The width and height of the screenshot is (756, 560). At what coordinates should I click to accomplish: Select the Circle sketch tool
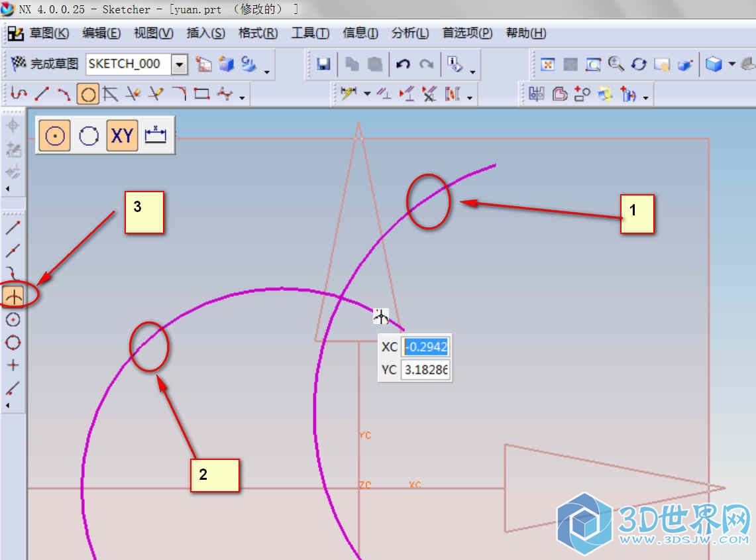(87, 95)
